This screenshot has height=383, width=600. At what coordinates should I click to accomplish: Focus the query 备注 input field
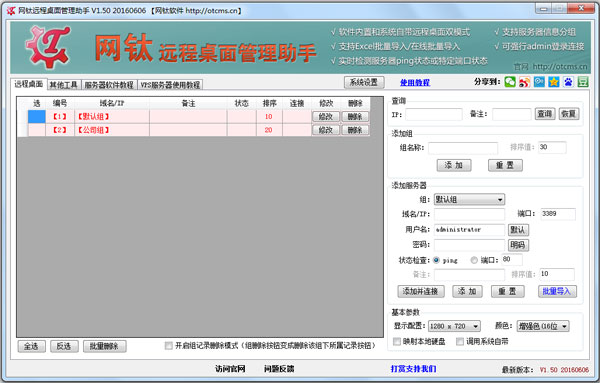point(512,114)
